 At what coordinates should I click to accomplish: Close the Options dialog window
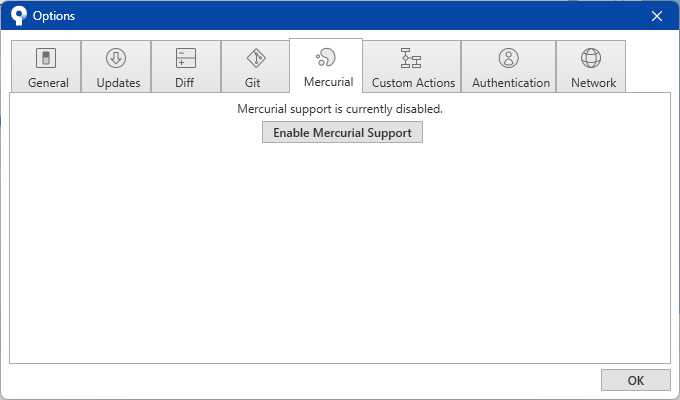(x=657, y=16)
